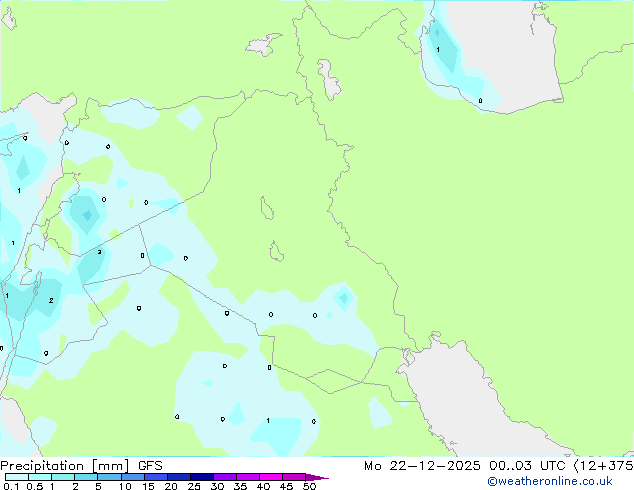Click the 30 to 35 mm purple swatch

coord(224,477)
